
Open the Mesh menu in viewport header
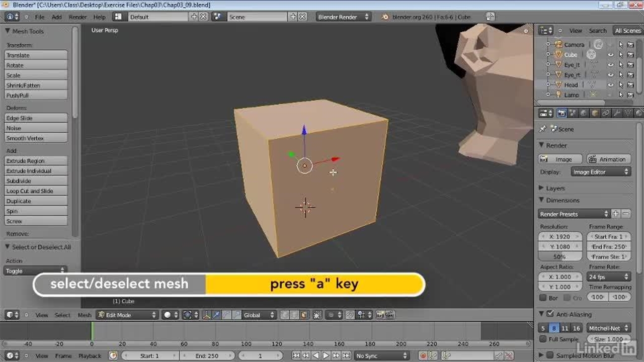[x=85, y=315]
